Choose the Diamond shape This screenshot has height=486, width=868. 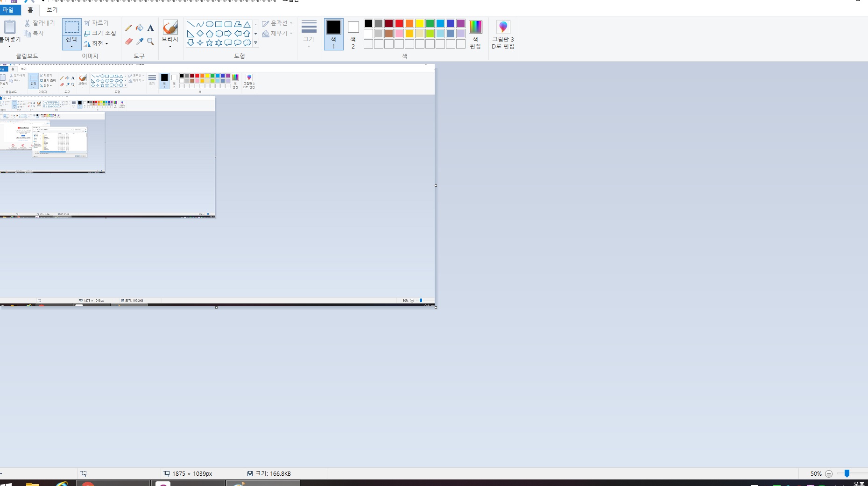coord(200,34)
